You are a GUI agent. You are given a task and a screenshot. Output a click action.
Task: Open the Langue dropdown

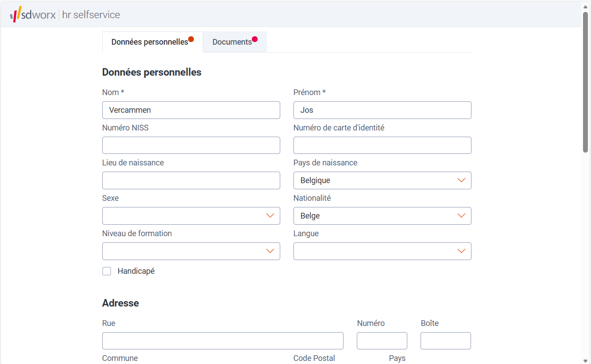click(x=382, y=251)
